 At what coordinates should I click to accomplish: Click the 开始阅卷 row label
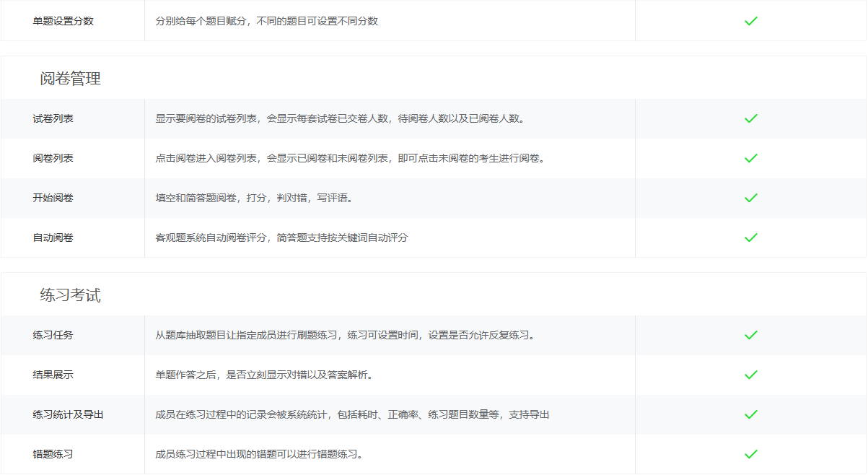tap(53, 198)
